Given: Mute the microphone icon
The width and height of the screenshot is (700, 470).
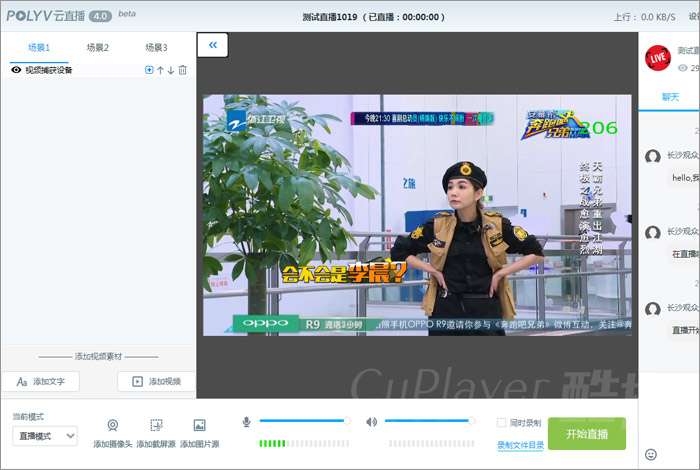Looking at the screenshot, I should pos(247,421).
